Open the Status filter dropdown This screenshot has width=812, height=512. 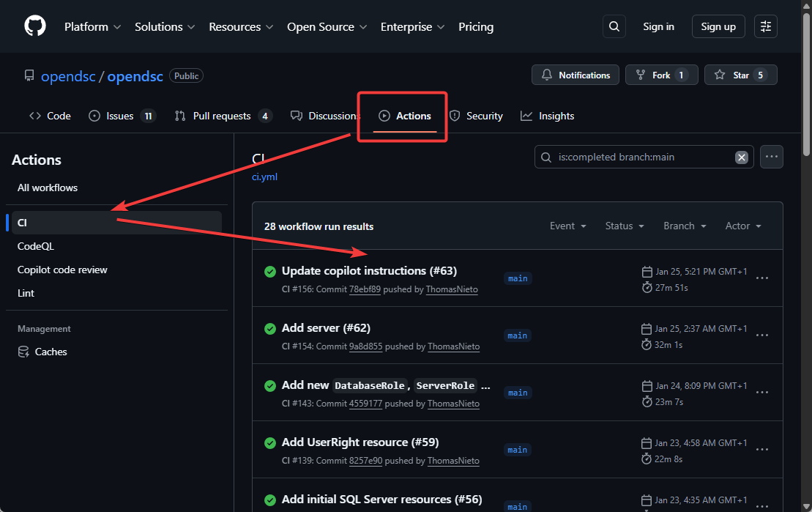(x=625, y=226)
